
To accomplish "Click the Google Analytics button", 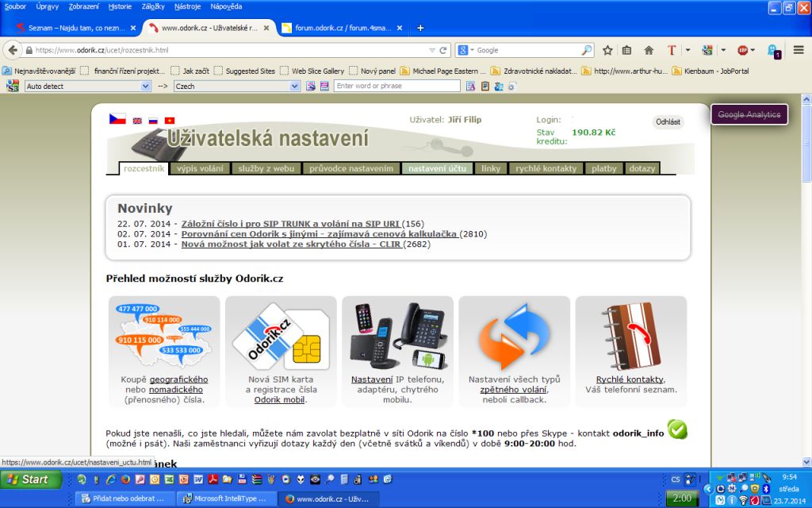I will point(749,114).
